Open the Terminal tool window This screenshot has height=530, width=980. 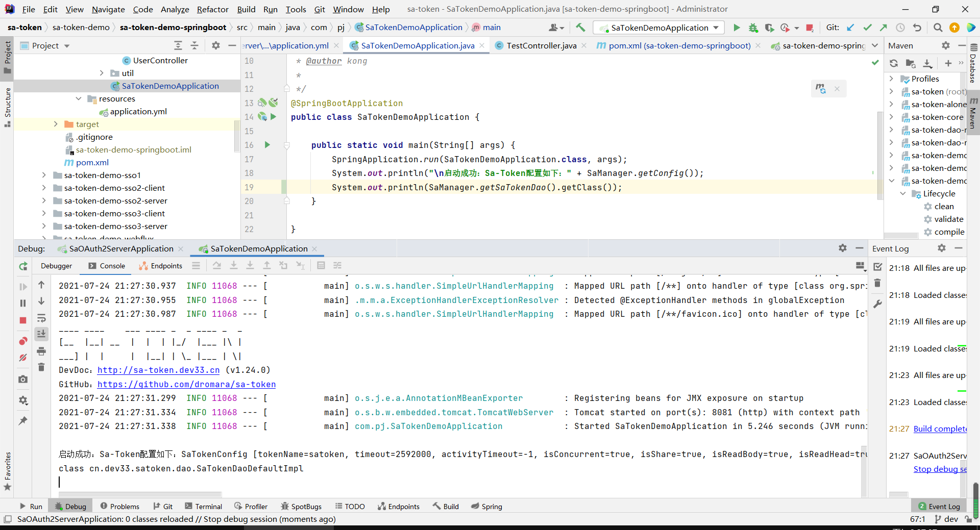[x=203, y=507]
